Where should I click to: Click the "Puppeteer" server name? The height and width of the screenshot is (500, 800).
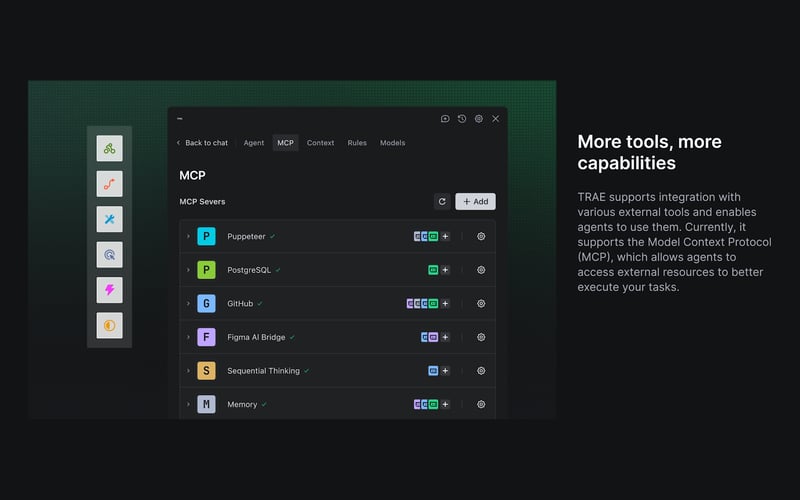(x=246, y=236)
